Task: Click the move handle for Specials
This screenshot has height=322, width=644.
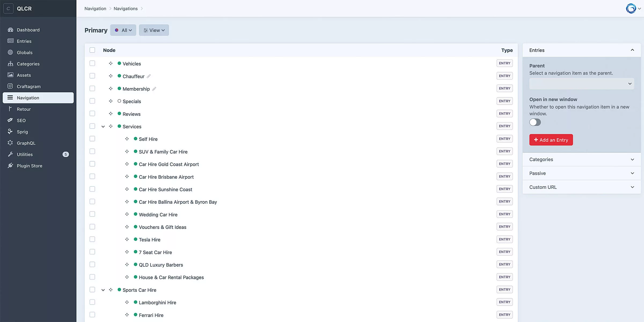Action: click(111, 101)
